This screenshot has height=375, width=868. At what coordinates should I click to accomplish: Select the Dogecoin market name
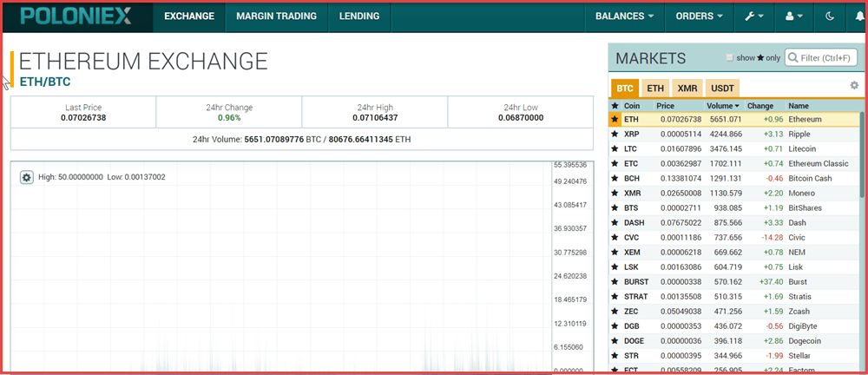[x=805, y=340]
